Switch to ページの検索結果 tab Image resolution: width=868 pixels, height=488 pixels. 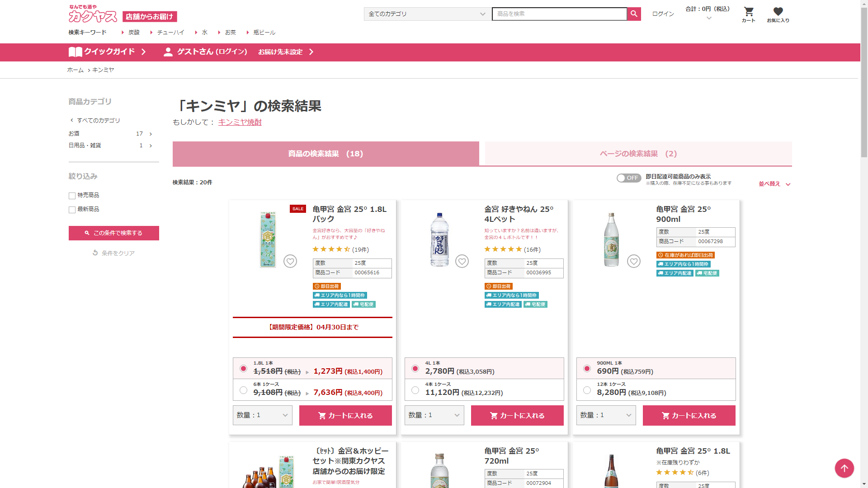[638, 154]
